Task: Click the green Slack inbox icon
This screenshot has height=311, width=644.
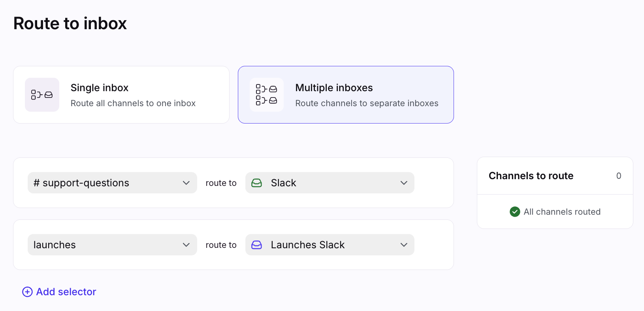Action: [257, 183]
